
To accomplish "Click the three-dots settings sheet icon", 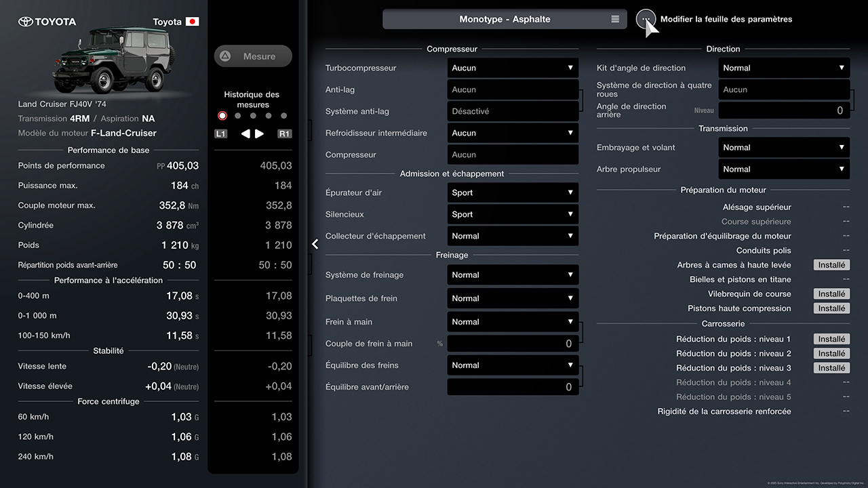I will click(x=646, y=19).
